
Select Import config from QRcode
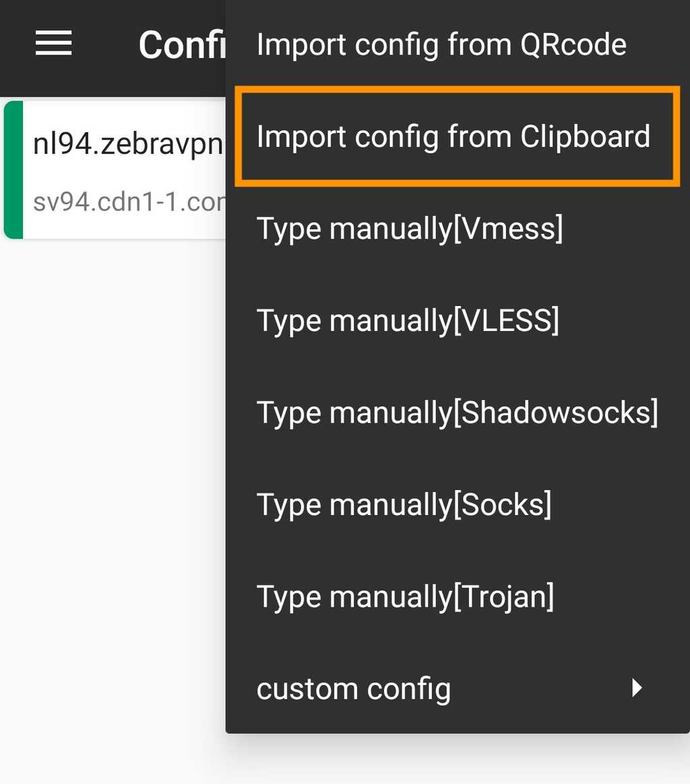(x=441, y=44)
